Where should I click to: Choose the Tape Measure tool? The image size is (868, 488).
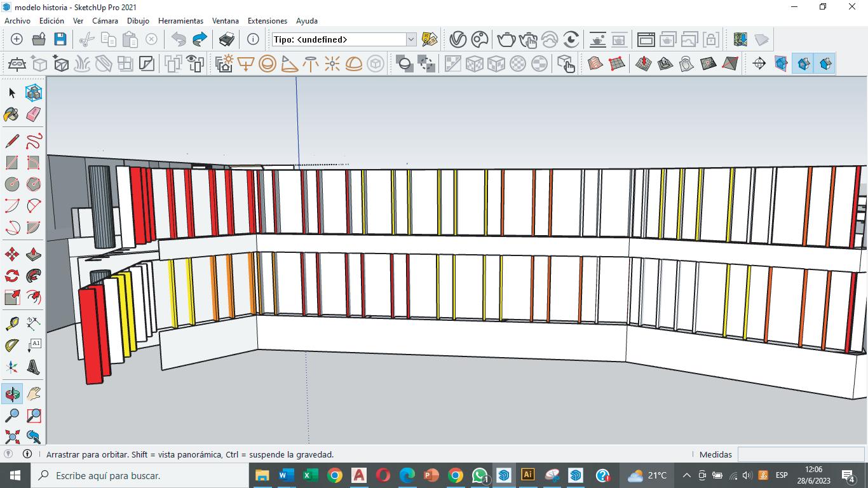pos(11,324)
